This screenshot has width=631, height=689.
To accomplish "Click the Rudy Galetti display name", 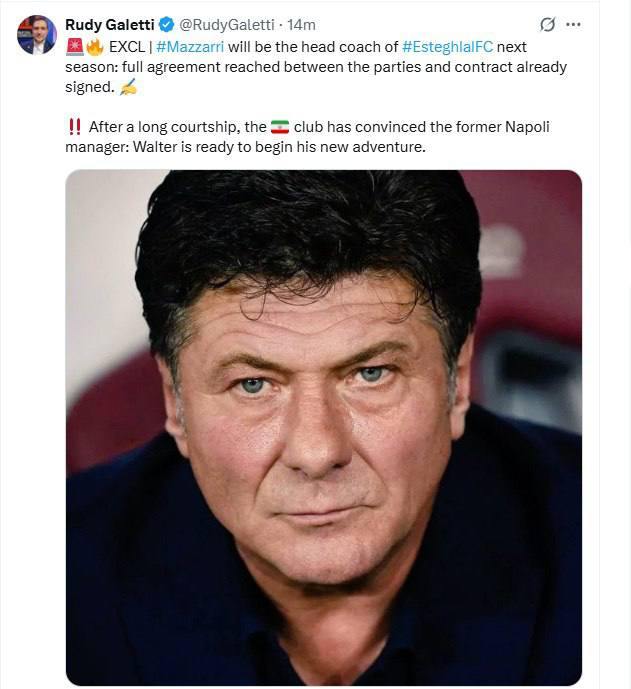I will point(109,25).
